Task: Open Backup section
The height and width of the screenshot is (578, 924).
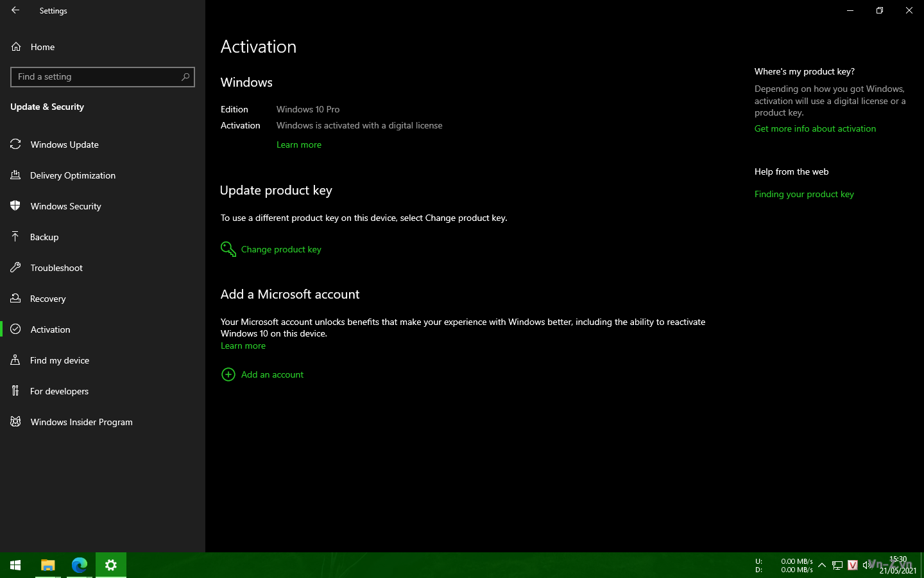Action: tap(103, 237)
